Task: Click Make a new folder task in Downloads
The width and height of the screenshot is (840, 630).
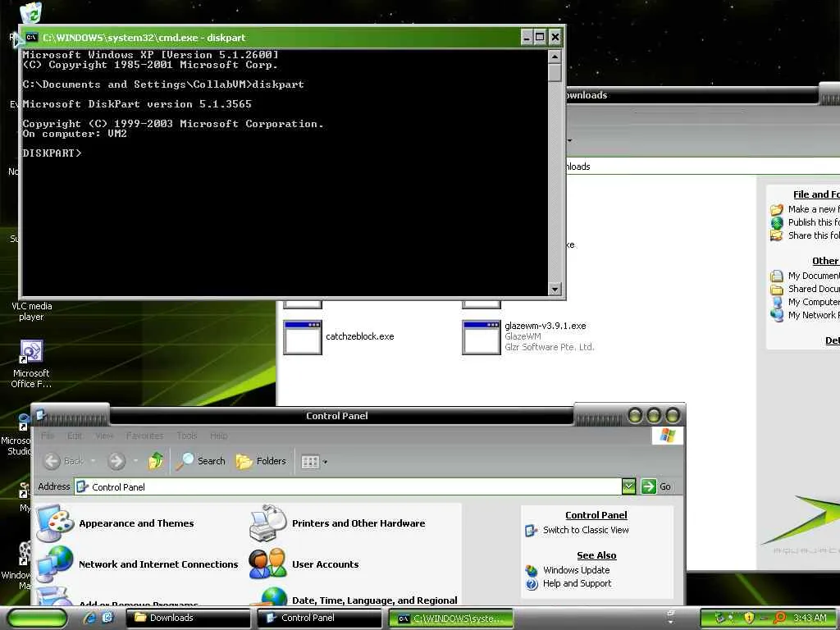Action: [x=805, y=209]
